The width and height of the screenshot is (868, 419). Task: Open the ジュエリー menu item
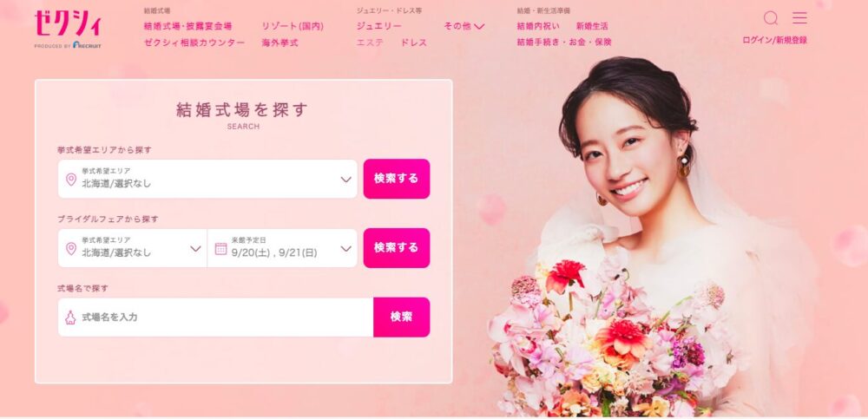point(378,26)
